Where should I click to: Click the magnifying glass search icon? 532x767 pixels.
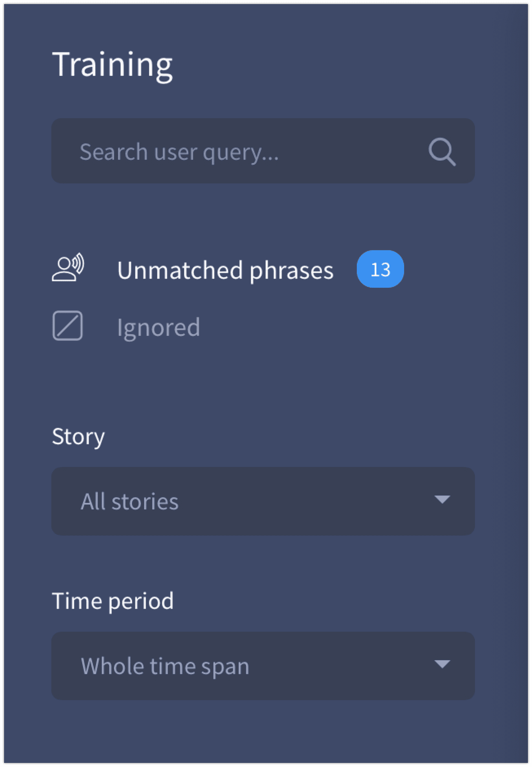(442, 152)
